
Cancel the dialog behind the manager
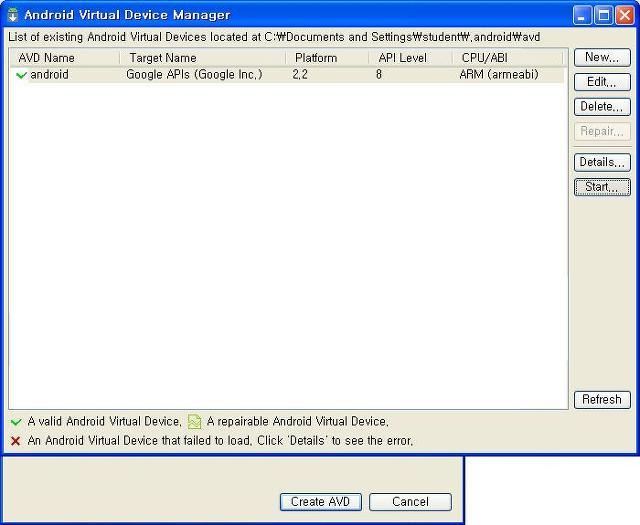pyautogui.click(x=410, y=502)
